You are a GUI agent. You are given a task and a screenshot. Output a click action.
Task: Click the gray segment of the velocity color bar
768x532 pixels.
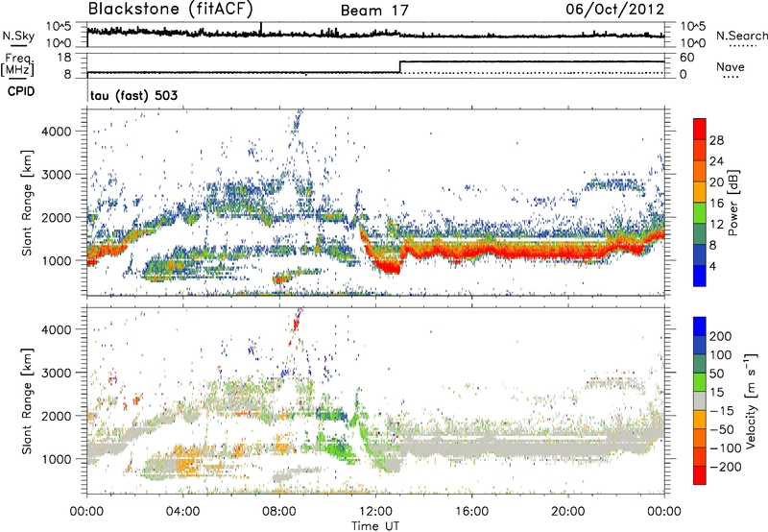[x=700, y=401]
